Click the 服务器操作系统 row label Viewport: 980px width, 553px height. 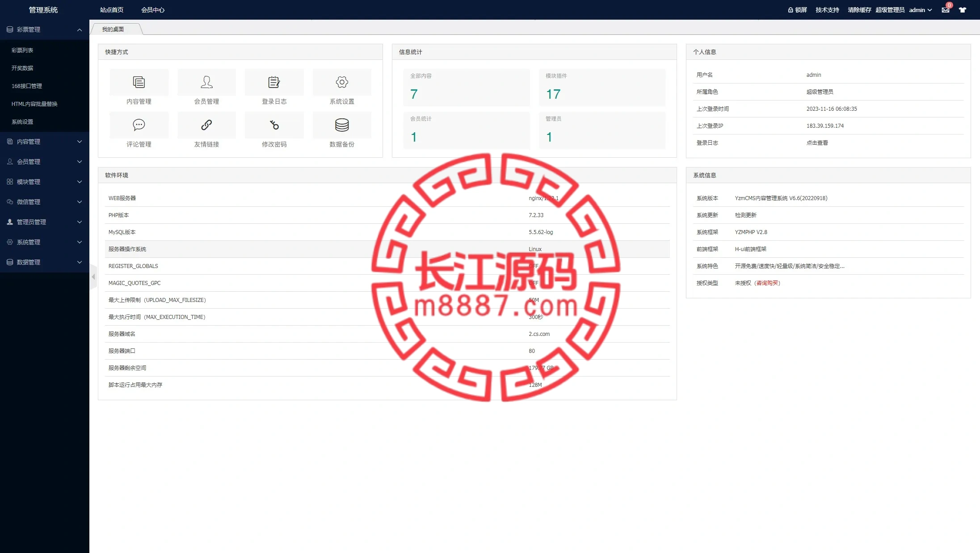tap(127, 249)
